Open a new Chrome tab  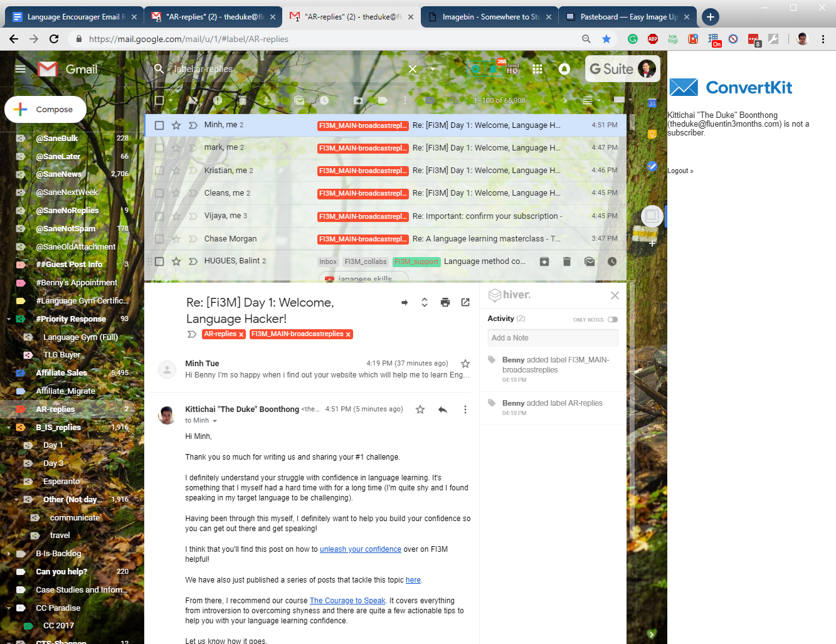pos(710,17)
